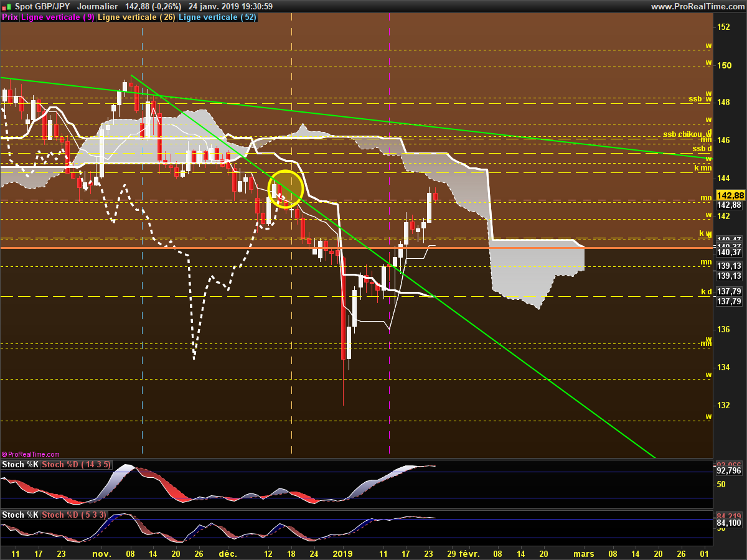747x560 pixels.
Task: Click the ssb d level label
Action: (x=702, y=148)
